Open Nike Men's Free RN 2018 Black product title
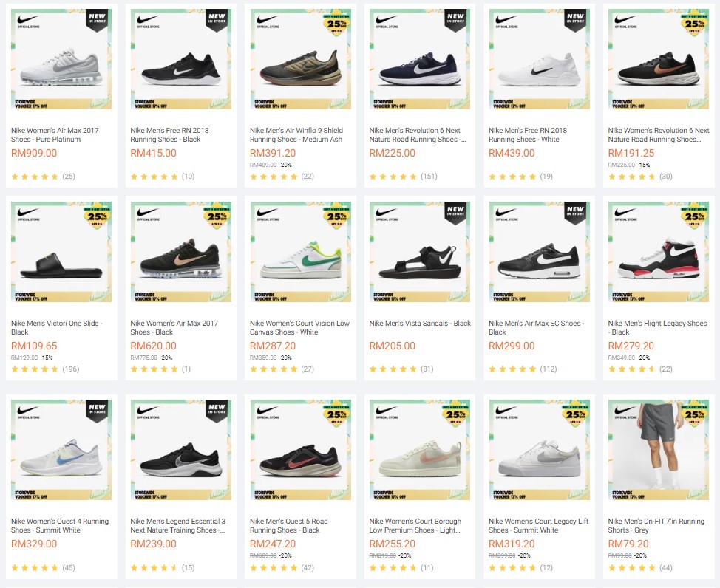 169,134
